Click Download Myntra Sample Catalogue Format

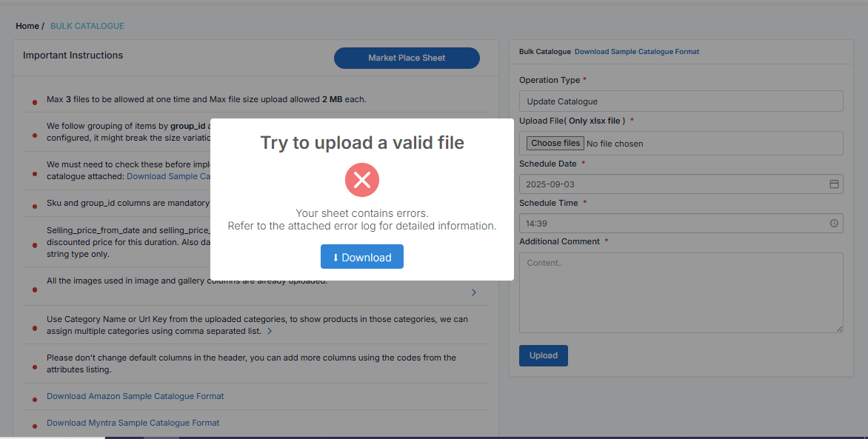point(133,423)
